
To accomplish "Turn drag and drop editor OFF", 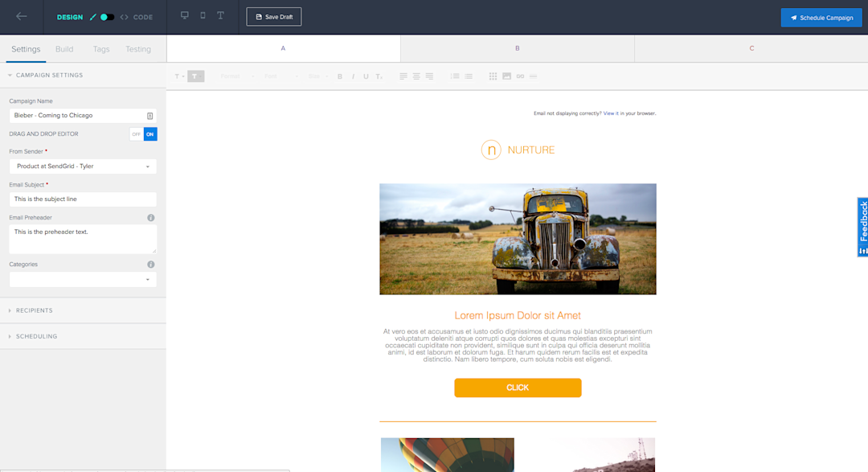I will [136, 134].
